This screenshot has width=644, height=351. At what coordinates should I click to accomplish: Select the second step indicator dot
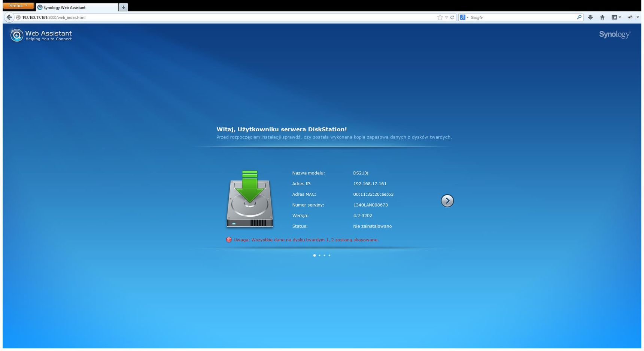pos(319,255)
